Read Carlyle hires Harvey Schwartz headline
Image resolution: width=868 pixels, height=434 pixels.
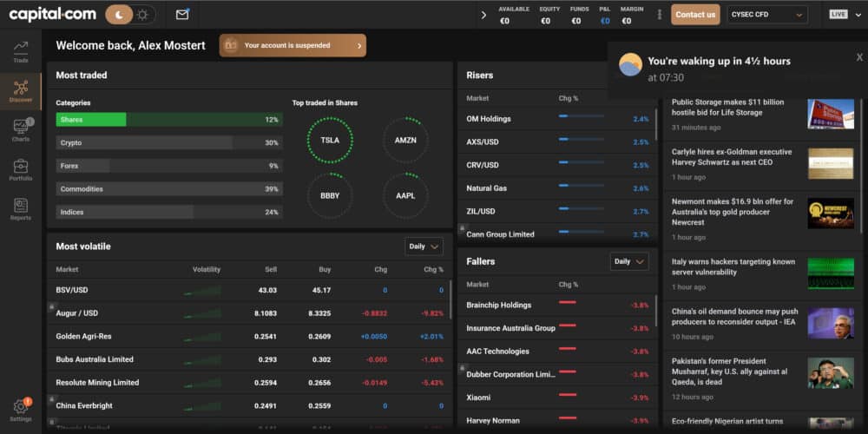point(732,157)
